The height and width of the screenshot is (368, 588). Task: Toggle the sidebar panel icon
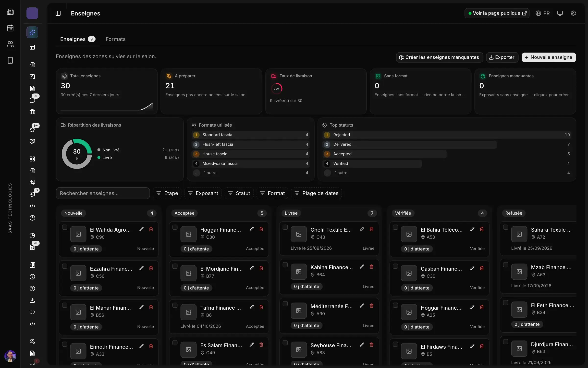click(58, 13)
